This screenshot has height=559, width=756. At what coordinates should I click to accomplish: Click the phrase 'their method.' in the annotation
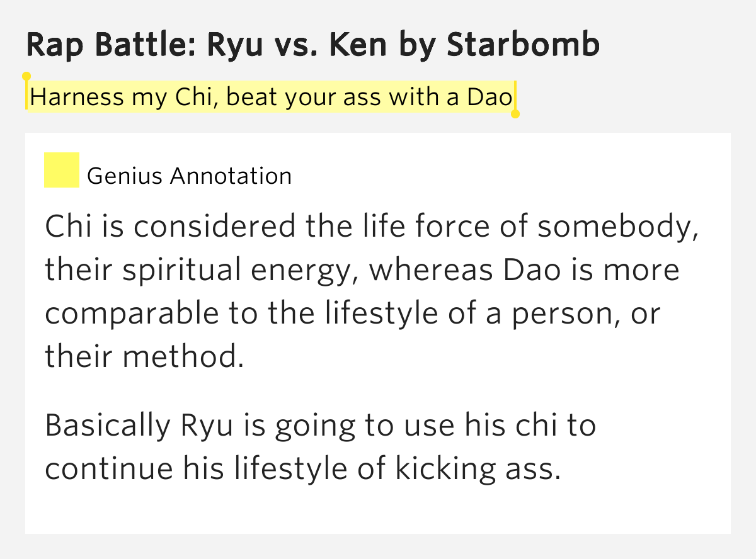[144, 356]
